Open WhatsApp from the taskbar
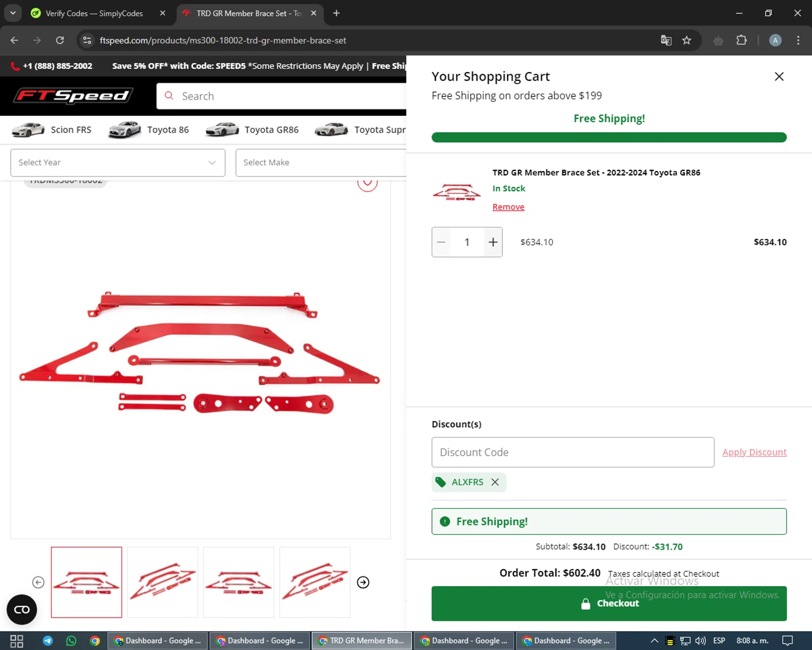Viewport: 812px width, 650px height. [71, 641]
